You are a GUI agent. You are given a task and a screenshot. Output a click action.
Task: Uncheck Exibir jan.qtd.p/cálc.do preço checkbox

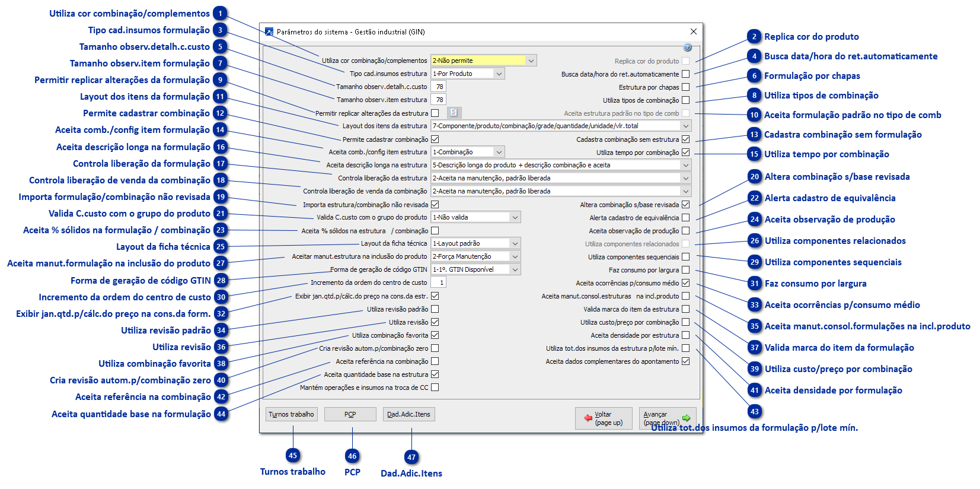[x=435, y=296]
